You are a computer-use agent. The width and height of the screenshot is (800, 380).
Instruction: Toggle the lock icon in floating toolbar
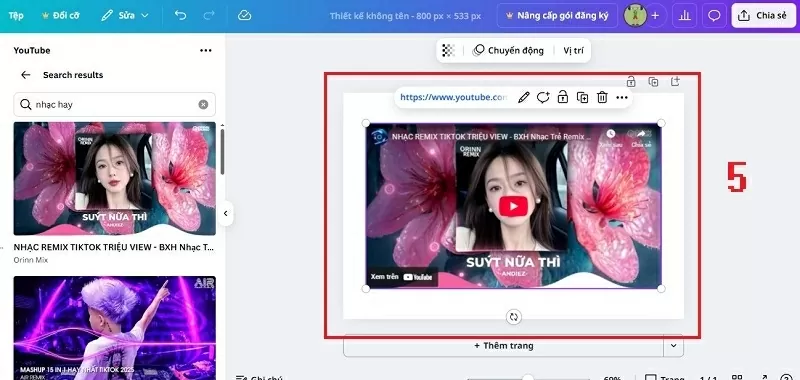[562, 97]
